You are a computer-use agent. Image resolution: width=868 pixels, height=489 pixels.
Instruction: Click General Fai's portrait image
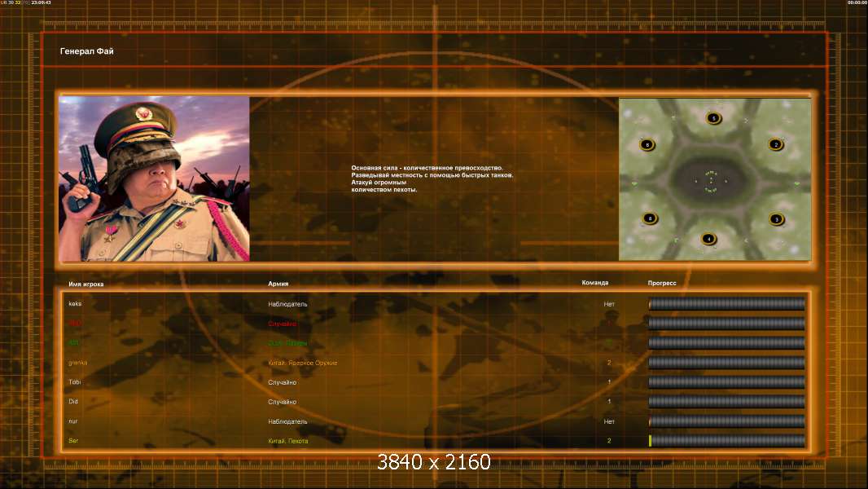(x=154, y=178)
